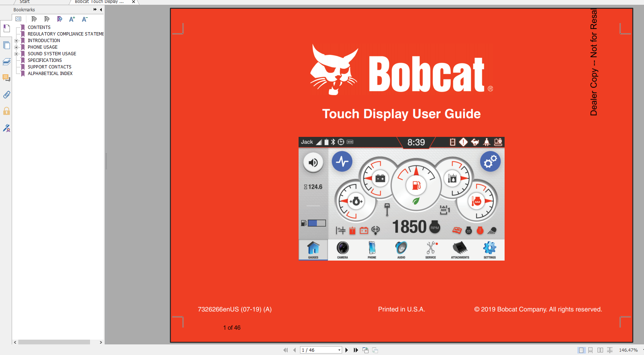Expand the SOUND SYSTEM USAGE bookmark
This screenshot has height=355, width=644.
pos(16,54)
